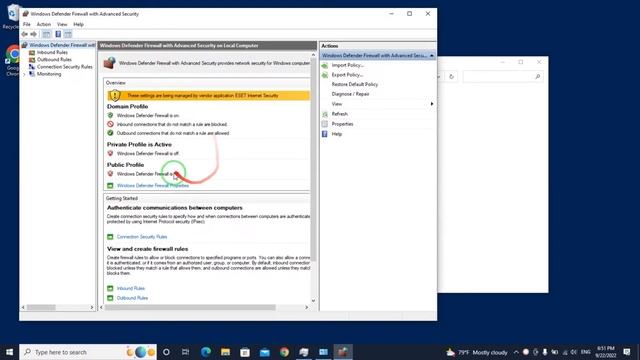Open Microsoft Edge from the taskbar
The height and width of the screenshot is (360, 640).
pyautogui.click(x=205, y=352)
